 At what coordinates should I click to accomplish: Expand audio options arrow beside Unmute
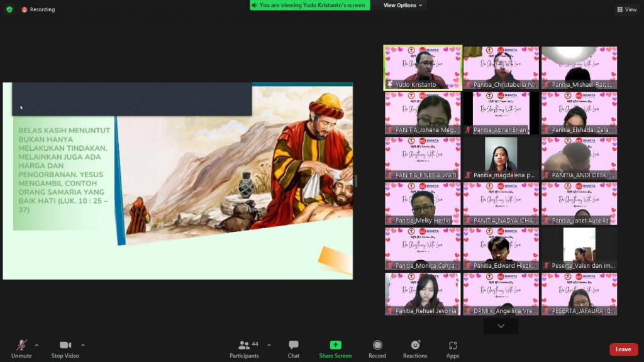point(36,345)
